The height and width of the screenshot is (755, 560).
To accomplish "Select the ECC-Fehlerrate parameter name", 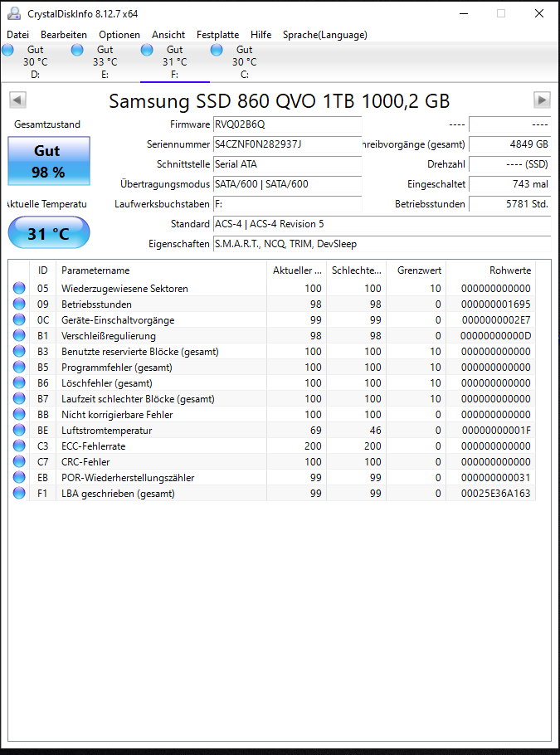I will point(94,446).
